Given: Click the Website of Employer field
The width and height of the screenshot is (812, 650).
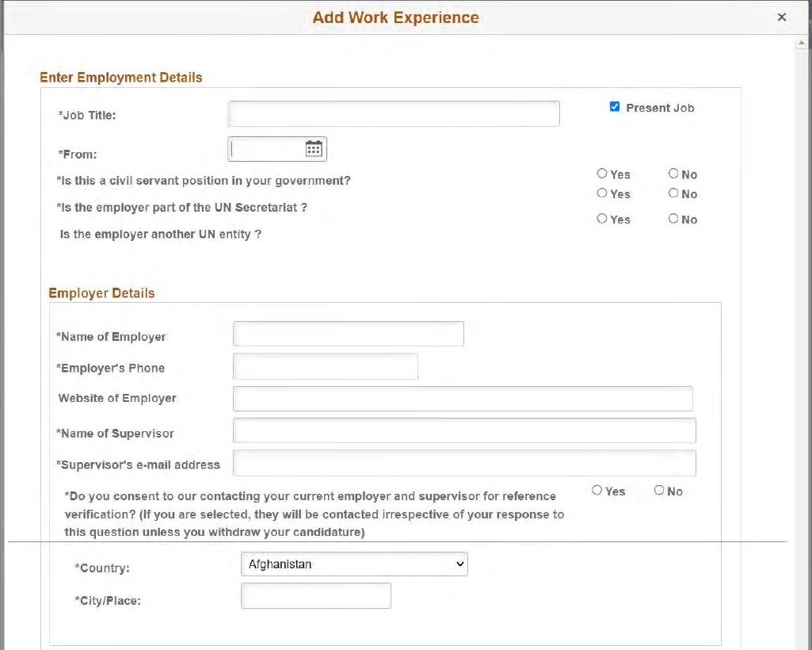Looking at the screenshot, I should tap(463, 399).
